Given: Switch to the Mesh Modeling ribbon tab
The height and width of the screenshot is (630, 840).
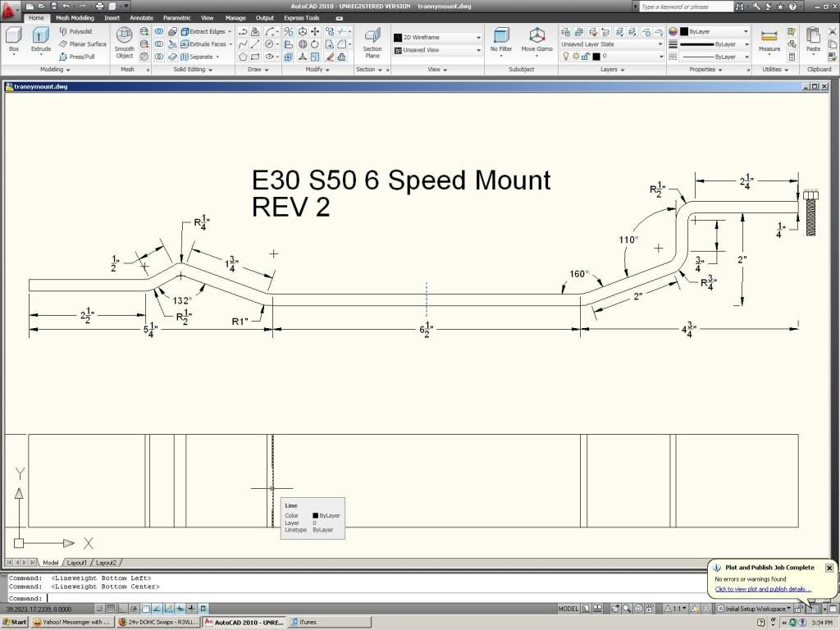Looking at the screenshot, I should click(x=75, y=18).
